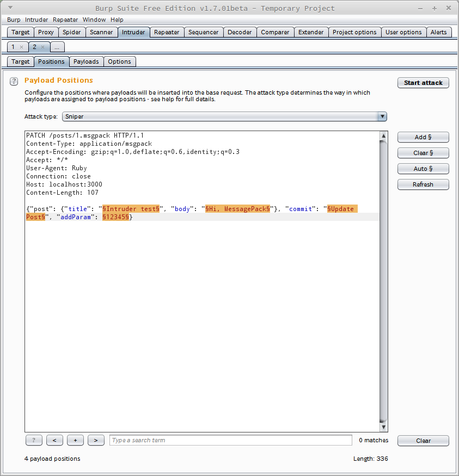Viewport: 459px width, 476px height.
Task: Click the highlighted Intruder test payload position
Action: coord(131,209)
